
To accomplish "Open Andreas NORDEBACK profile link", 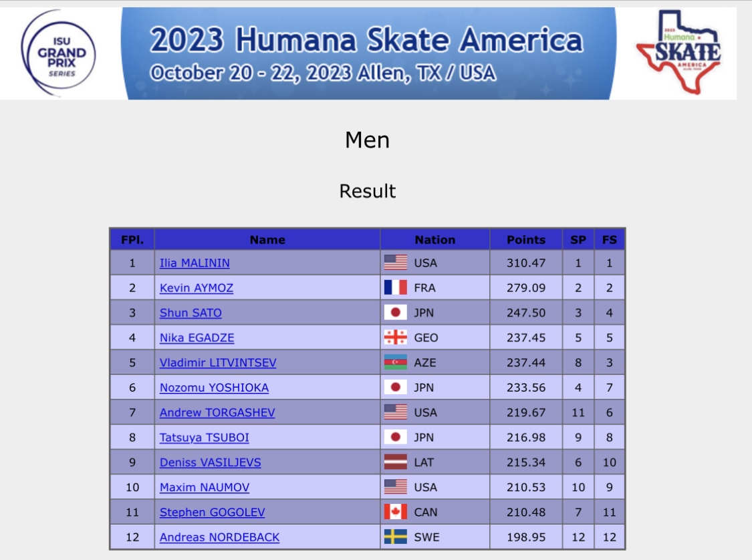I will 219,537.
